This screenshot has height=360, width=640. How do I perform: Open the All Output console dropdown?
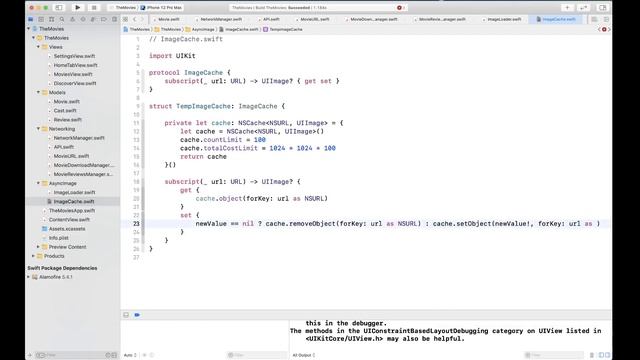pyautogui.click(x=304, y=355)
